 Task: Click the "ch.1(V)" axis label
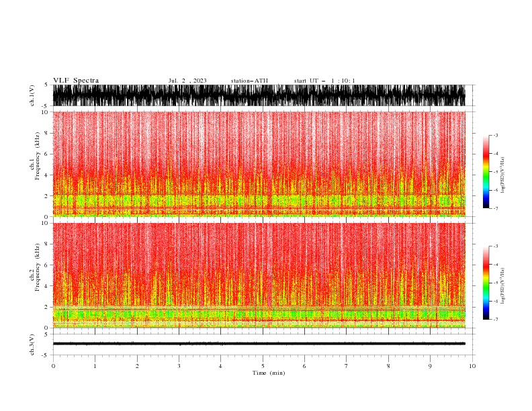click(32, 95)
